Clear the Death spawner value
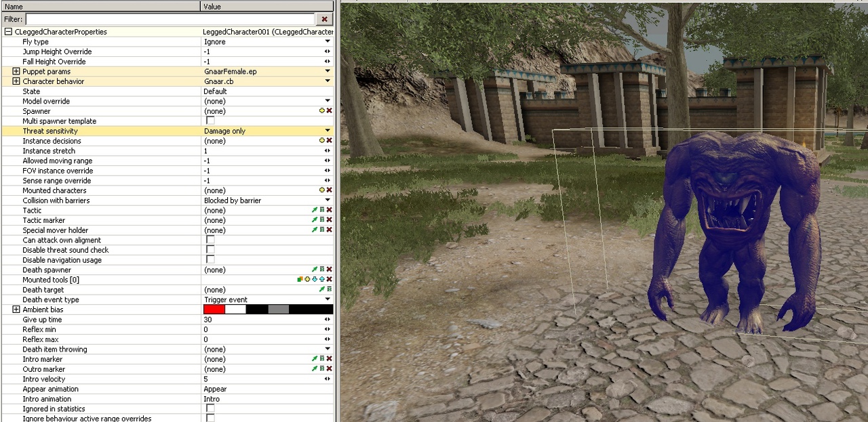Screen dimensions: 868x422 (x=329, y=270)
